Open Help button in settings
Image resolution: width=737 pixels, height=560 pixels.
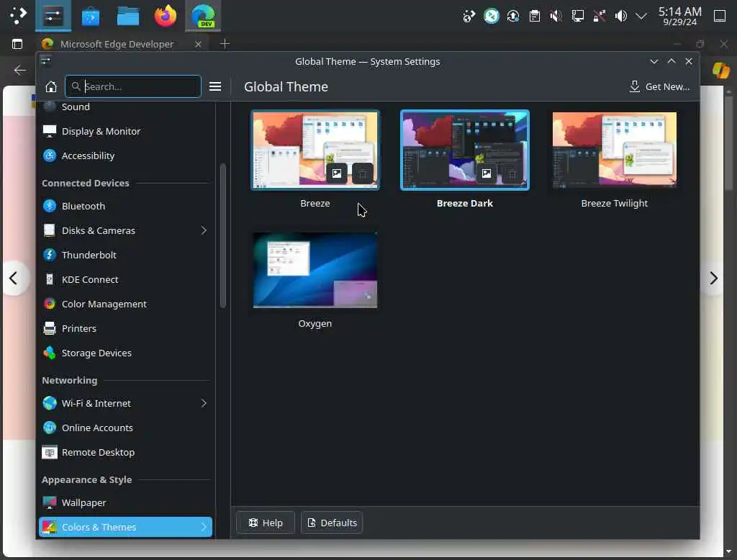coord(266,523)
